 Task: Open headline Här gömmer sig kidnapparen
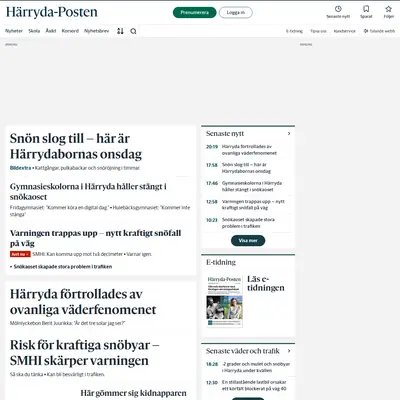pos(133,393)
